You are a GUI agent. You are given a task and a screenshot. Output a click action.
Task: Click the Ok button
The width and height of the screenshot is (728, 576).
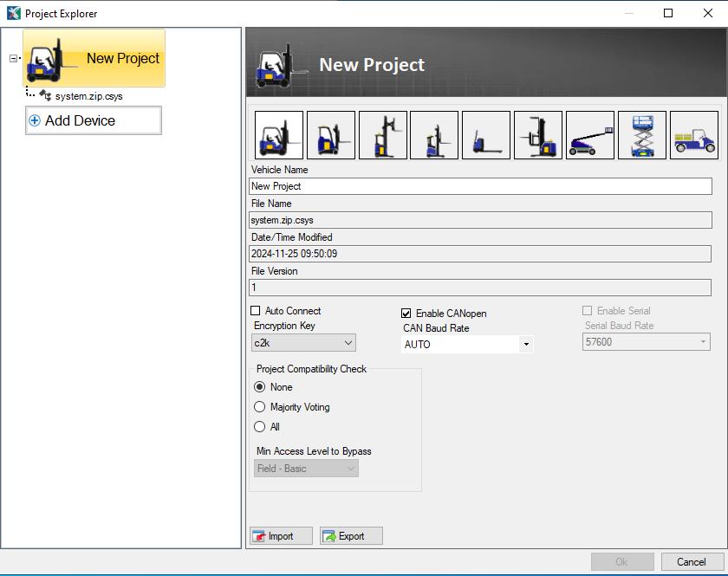click(622, 561)
